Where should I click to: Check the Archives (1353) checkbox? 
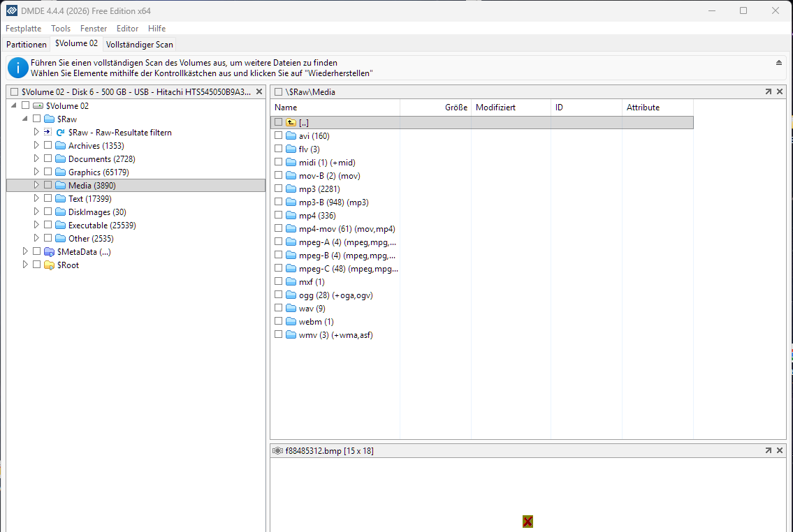click(x=48, y=145)
